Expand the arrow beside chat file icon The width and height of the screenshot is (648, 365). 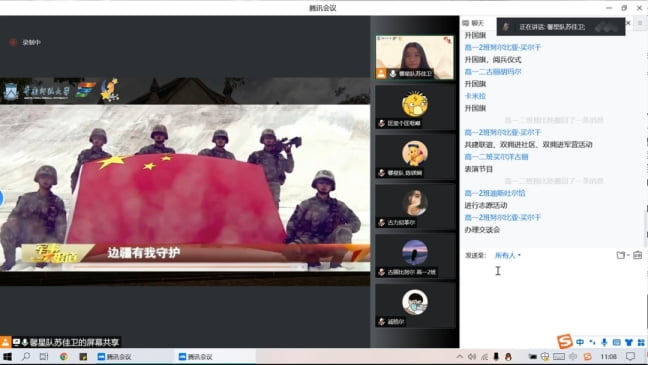(x=628, y=255)
